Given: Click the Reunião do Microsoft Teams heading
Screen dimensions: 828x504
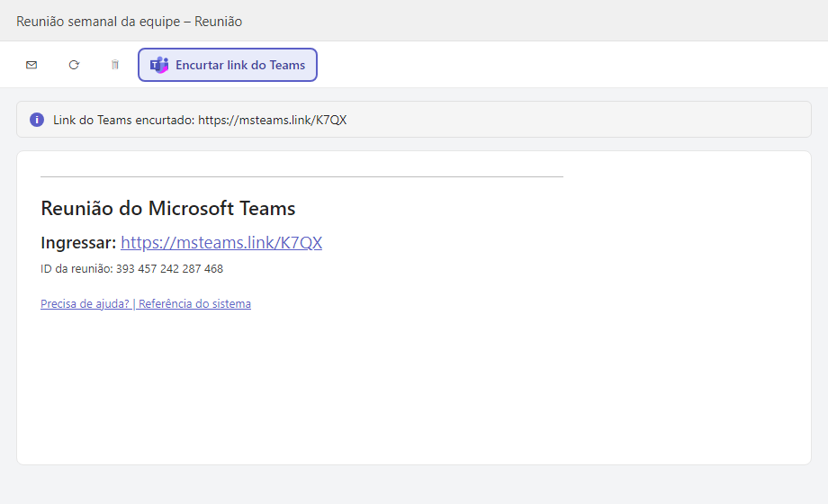Looking at the screenshot, I should point(168,209).
